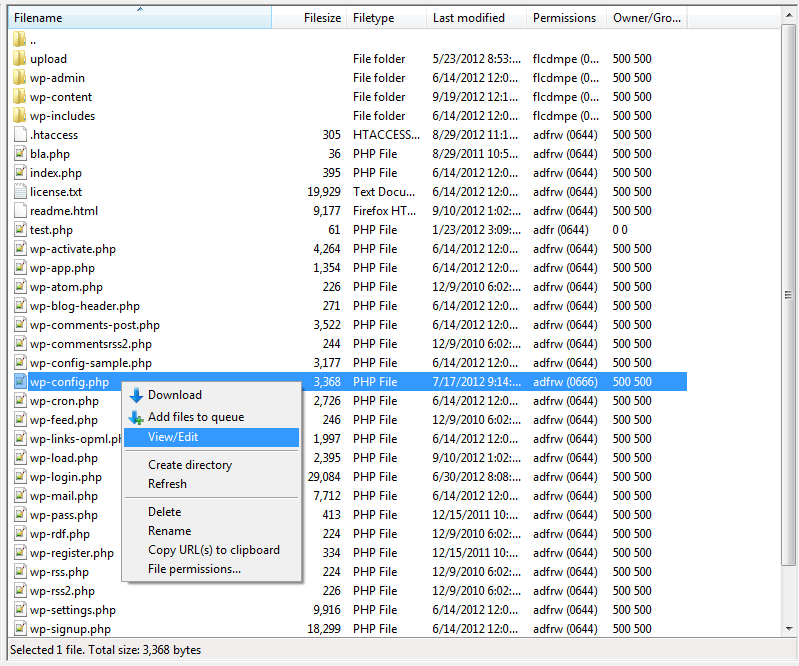The width and height of the screenshot is (799, 666).
Task: Click the scrollbar up arrow
Action: (x=789, y=15)
